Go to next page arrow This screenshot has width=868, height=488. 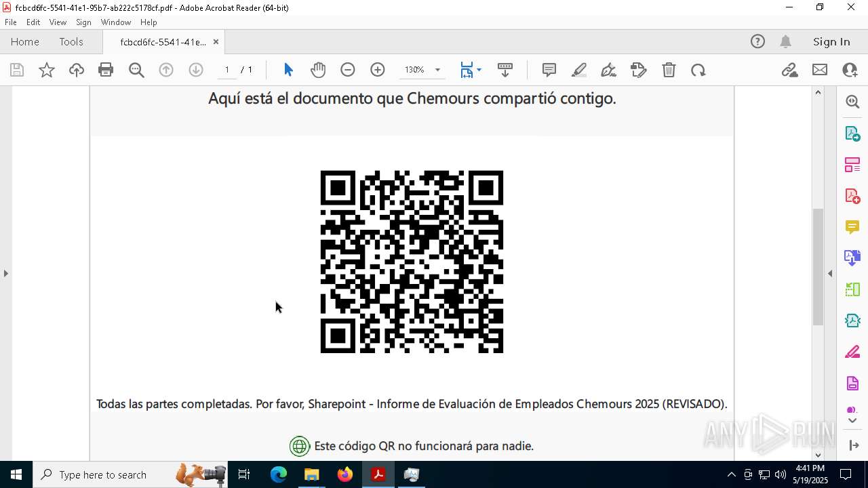point(196,70)
